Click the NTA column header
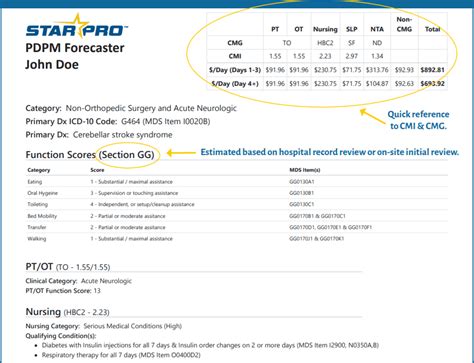Image resolution: width=474 pixels, height=363 pixels. [377, 29]
